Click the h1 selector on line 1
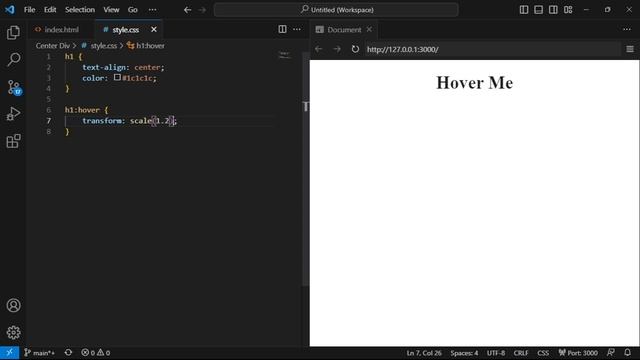 (69, 56)
